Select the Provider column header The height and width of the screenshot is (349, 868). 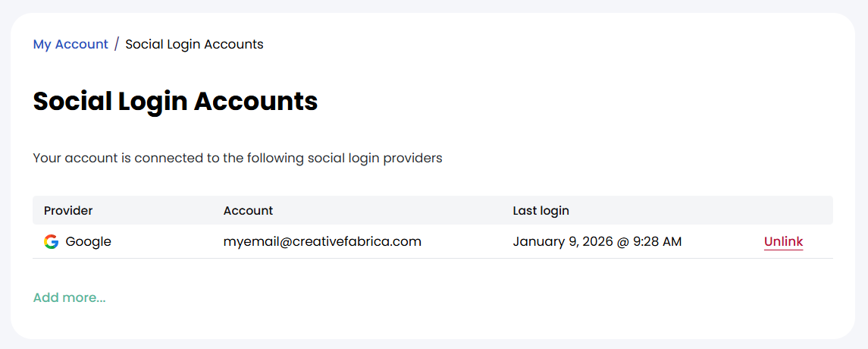pyautogui.click(x=68, y=210)
